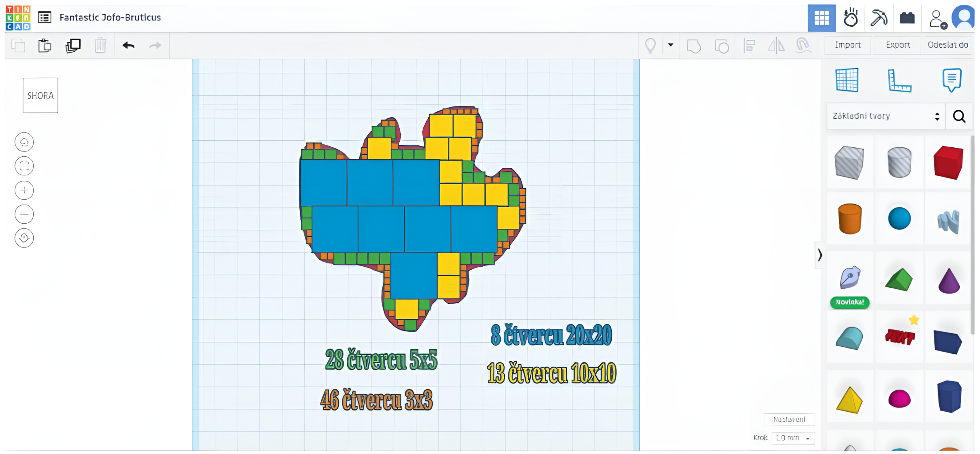This screenshot has height=454, width=980.
Task: Click the Undo arrow button
Action: [x=128, y=45]
